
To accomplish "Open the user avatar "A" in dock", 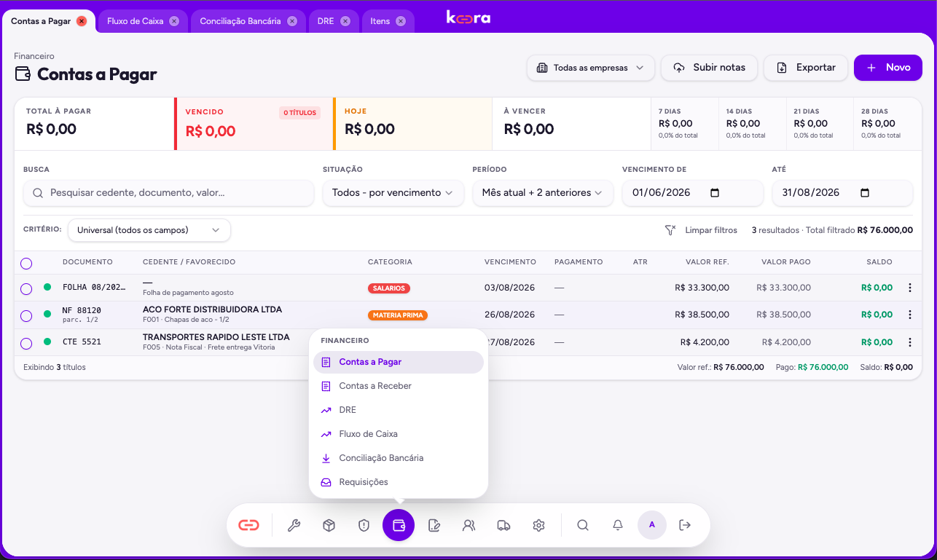I will 652,525.
